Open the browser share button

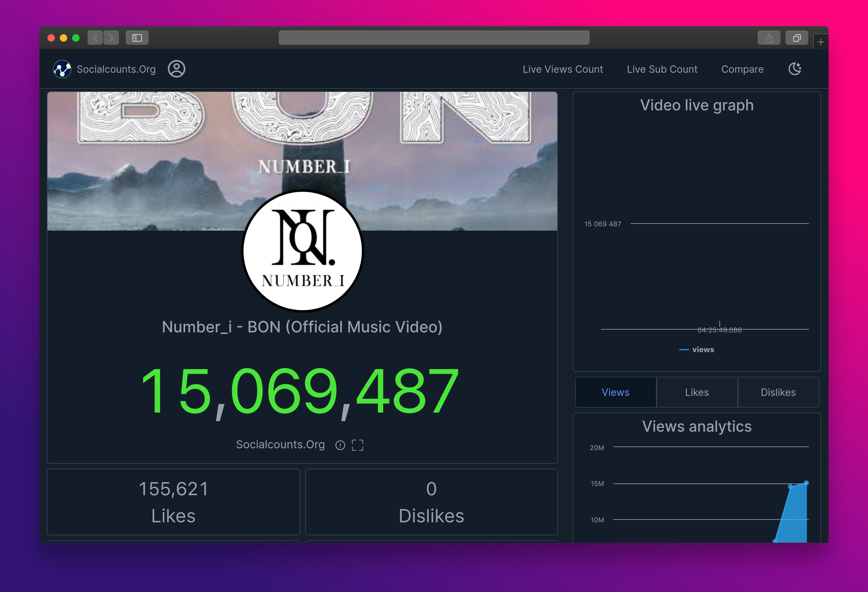pyautogui.click(x=769, y=38)
